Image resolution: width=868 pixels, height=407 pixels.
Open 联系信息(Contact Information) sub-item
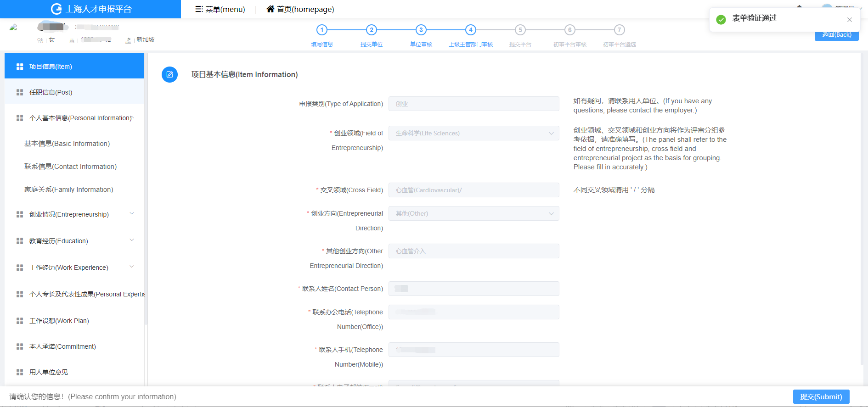pyautogui.click(x=71, y=167)
